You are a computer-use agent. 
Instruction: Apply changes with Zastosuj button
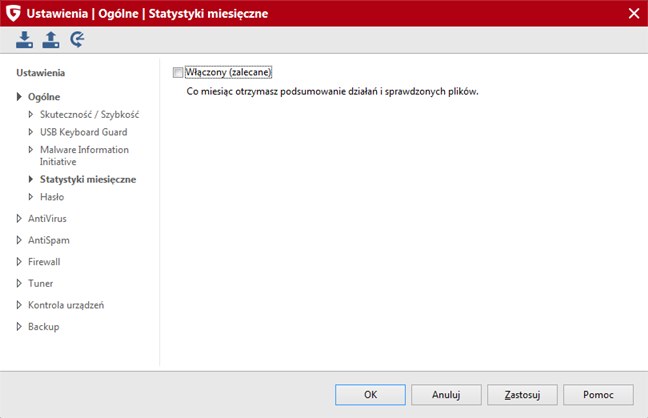[522, 395]
